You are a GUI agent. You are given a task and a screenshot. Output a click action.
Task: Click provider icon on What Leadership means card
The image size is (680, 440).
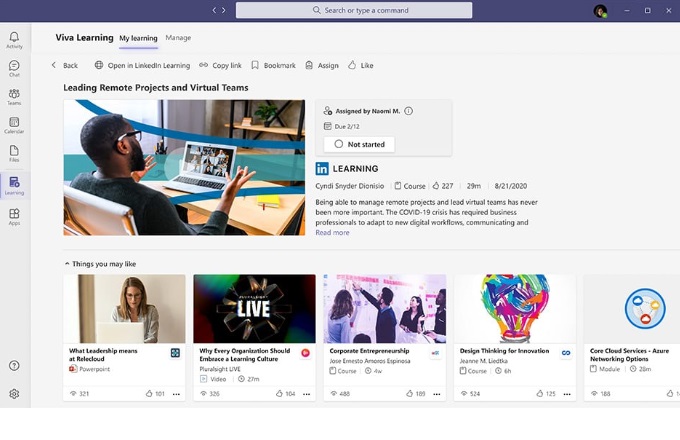click(175, 353)
